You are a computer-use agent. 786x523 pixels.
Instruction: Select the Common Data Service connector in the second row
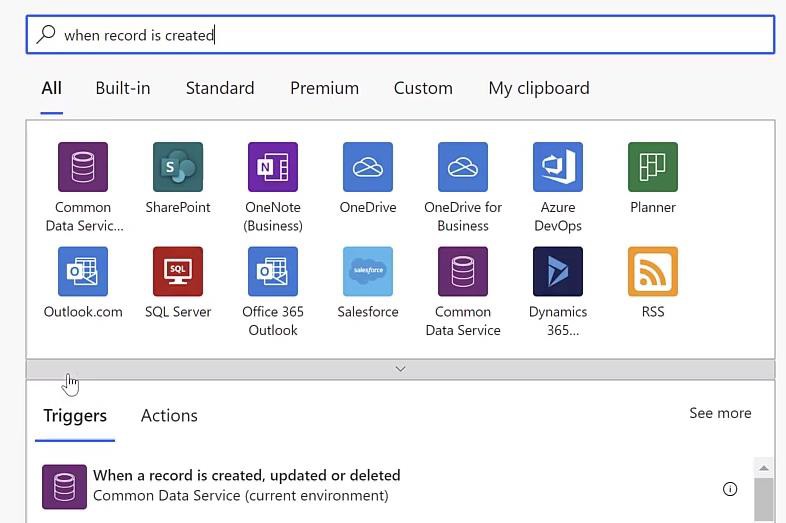coord(463,271)
